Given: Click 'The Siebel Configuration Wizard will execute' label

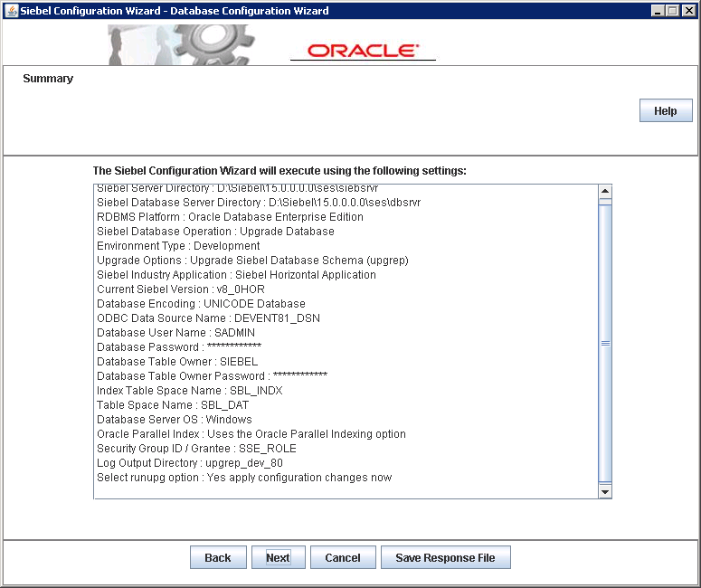Looking at the screenshot, I should pyautogui.click(x=279, y=171).
